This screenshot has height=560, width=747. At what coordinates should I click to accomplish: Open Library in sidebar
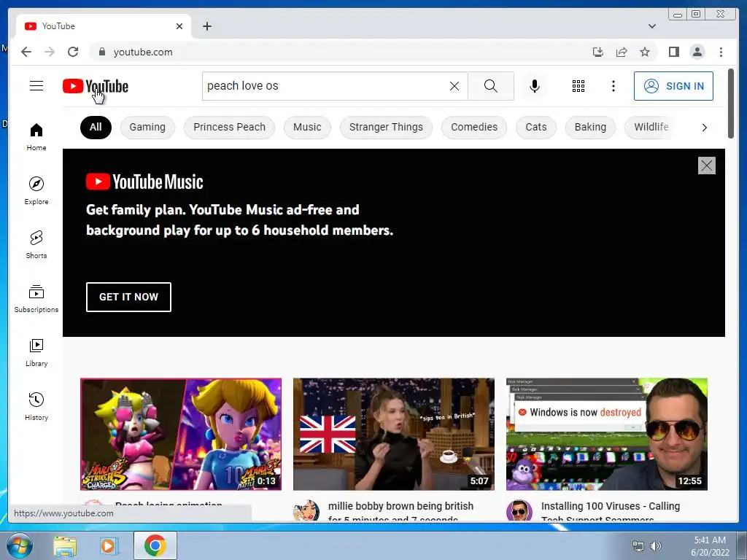(x=36, y=352)
